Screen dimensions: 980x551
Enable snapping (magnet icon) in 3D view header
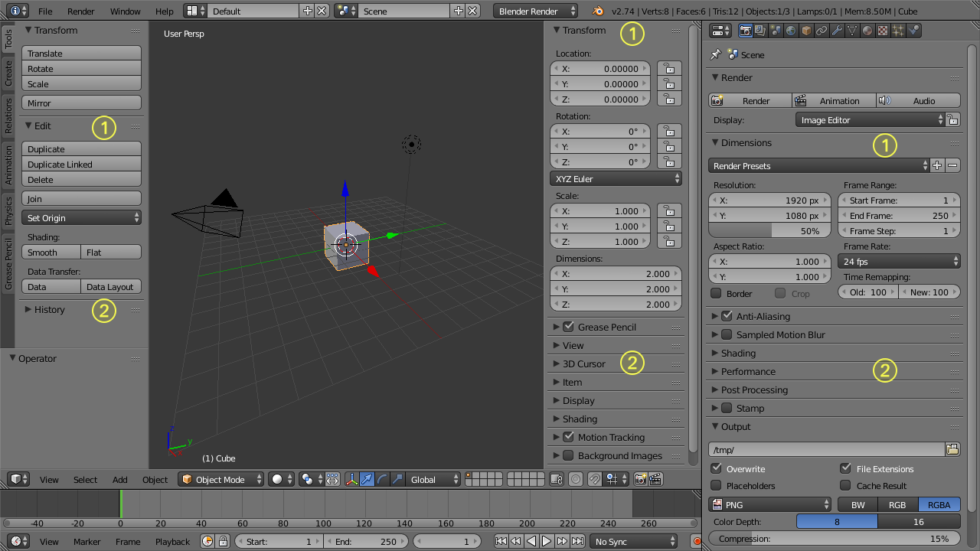tap(594, 479)
